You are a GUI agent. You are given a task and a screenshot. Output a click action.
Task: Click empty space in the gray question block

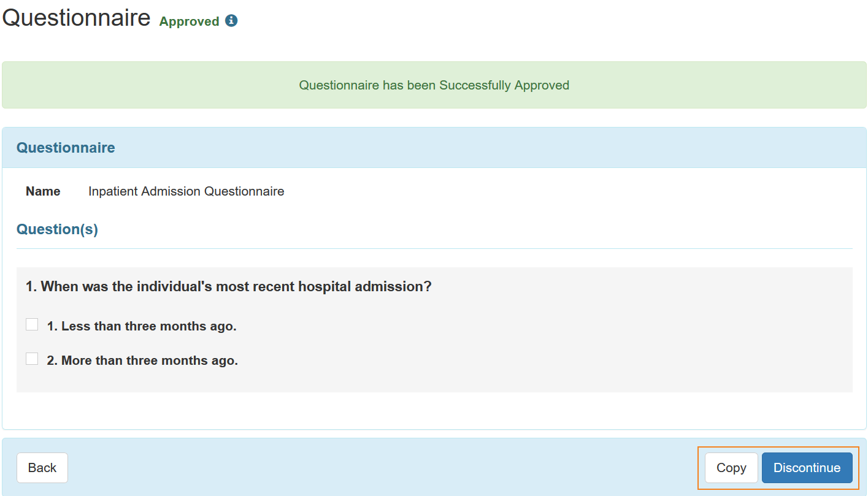[x=552, y=343]
